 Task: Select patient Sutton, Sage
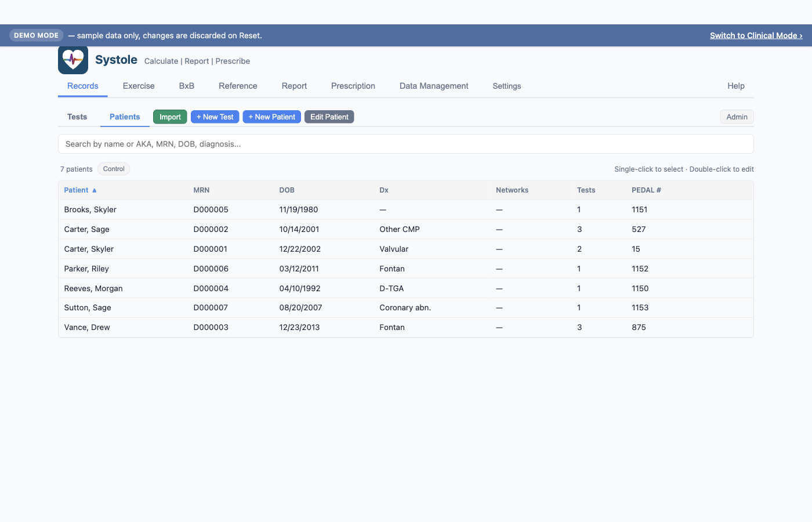point(406,307)
